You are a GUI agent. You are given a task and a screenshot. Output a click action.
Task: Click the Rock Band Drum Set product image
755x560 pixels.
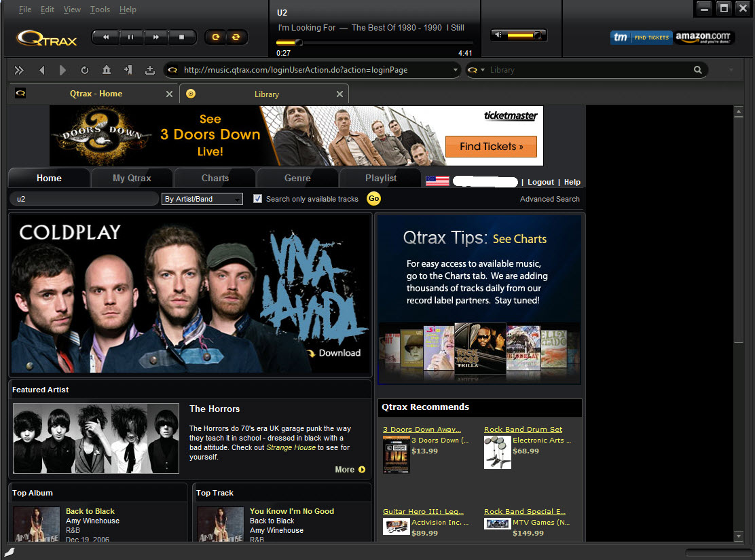pyautogui.click(x=498, y=452)
